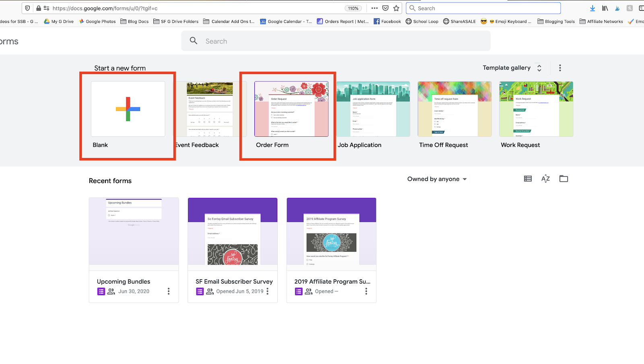Open the Affiliate Networks bookmark folder
The width and height of the screenshot is (644, 364).
click(x=601, y=21)
